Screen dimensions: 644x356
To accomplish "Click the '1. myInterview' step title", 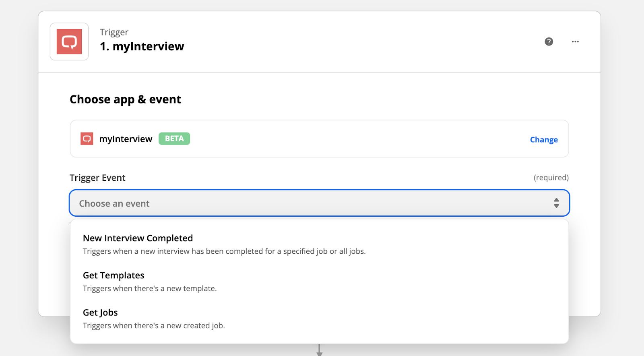I will pyautogui.click(x=142, y=47).
